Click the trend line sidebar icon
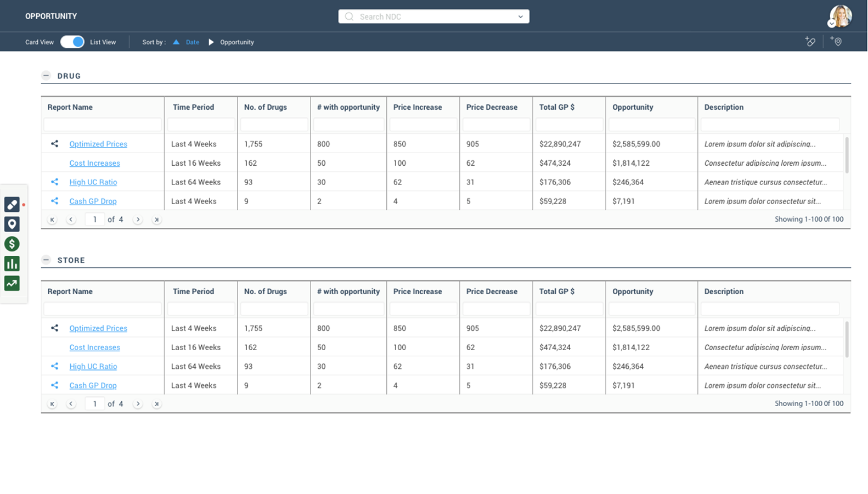The height and width of the screenshot is (494, 868). 12,283
